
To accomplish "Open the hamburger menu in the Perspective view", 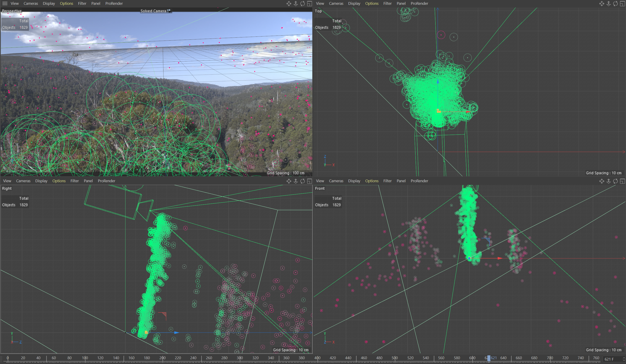I will pyautogui.click(x=5, y=3).
